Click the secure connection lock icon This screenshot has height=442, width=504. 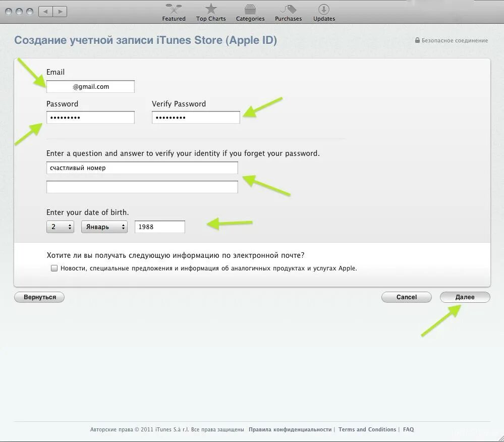click(417, 40)
